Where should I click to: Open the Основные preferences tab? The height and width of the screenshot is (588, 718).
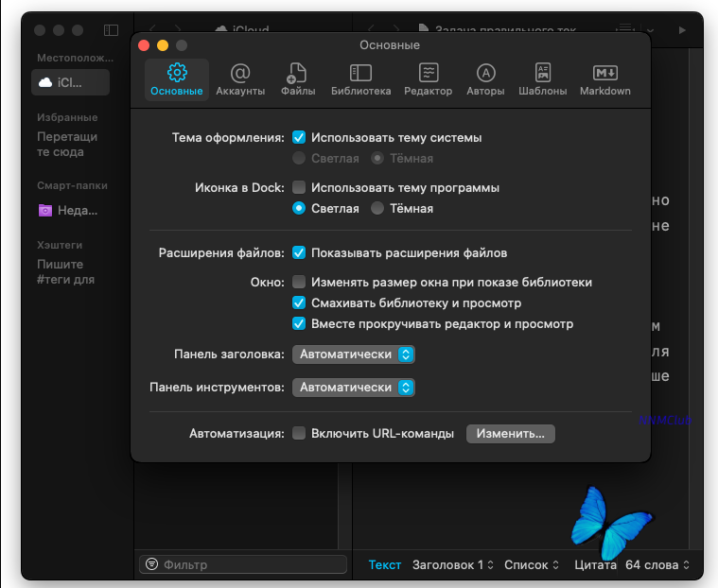coord(177,80)
